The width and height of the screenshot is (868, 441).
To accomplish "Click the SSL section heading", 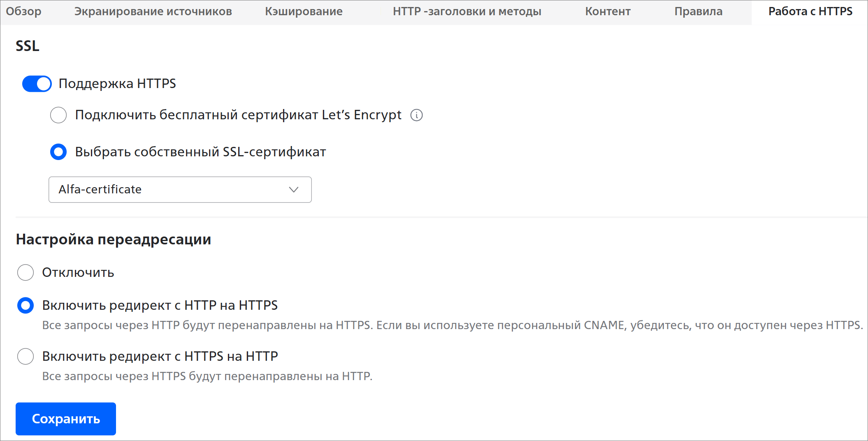I will tap(28, 46).
